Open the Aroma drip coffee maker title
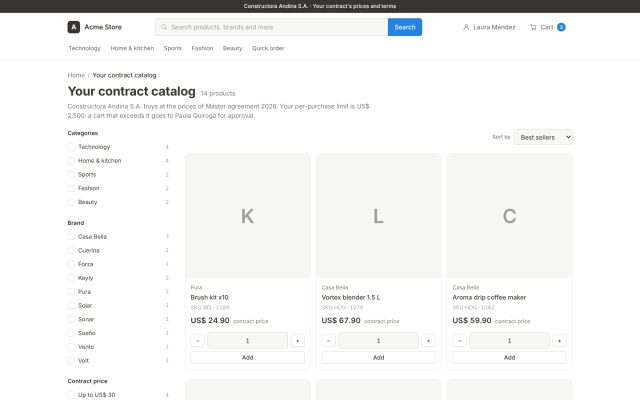The height and width of the screenshot is (400, 640). 489,298
